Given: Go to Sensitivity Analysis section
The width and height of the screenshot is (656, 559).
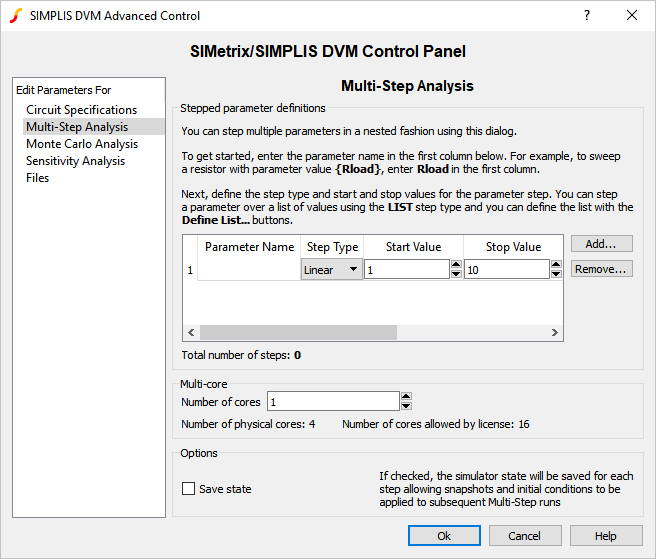Looking at the screenshot, I should 75,161.
